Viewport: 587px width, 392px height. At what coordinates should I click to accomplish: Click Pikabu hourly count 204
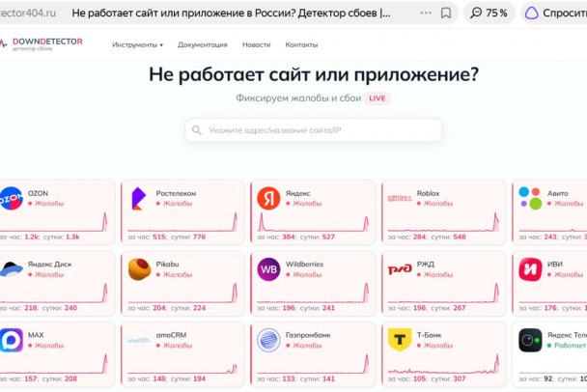[159, 308]
